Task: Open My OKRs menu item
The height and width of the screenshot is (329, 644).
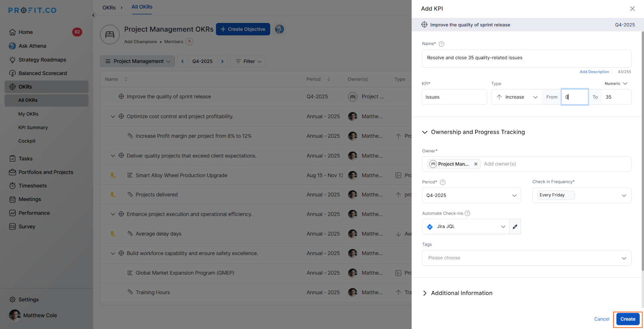Action: point(28,114)
